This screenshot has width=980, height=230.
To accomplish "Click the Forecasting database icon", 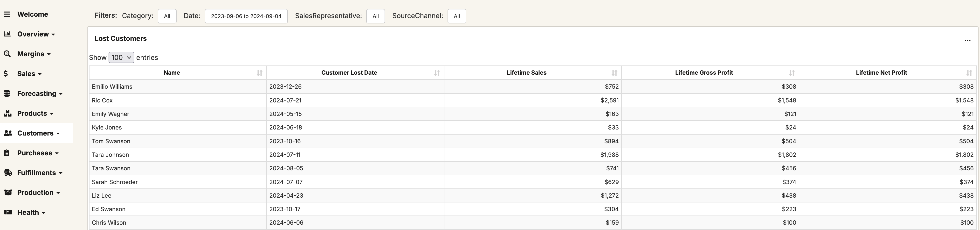I will [x=7, y=94].
